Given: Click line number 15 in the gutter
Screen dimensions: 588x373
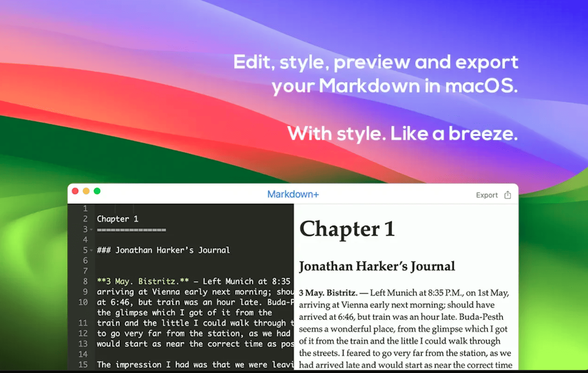Looking at the screenshot, I should click(83, 365).
